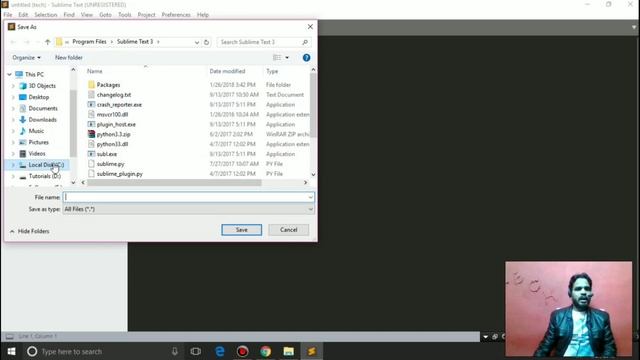The width and height of the screenshot is (640, 360).
Task: Open the Selection menu
Action: 46,15
